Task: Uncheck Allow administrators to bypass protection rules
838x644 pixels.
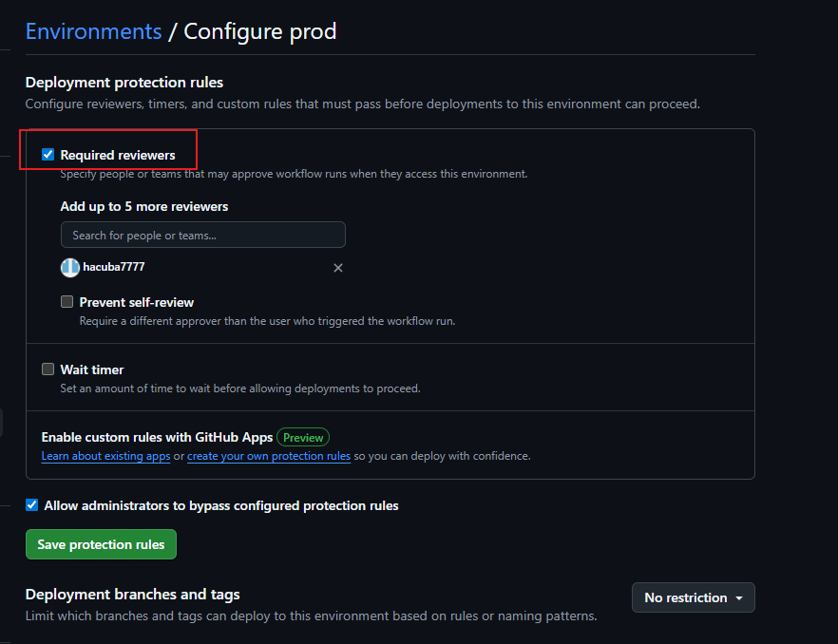Action: click(32, 505)
